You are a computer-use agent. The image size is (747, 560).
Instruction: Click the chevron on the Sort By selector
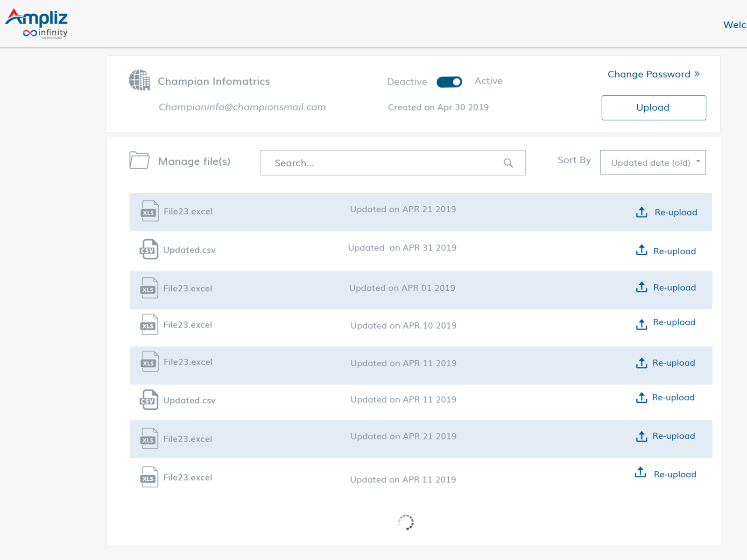[x=698, y=162]
